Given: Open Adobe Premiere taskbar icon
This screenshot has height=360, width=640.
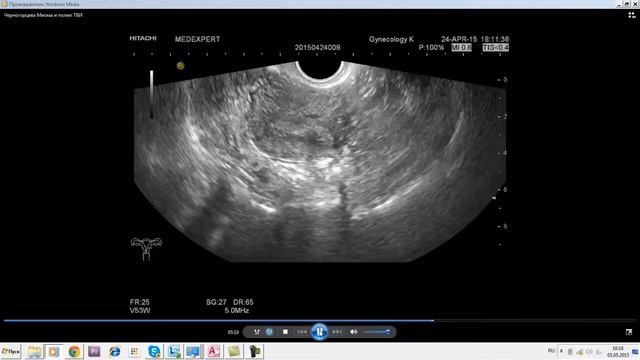Looking at the screenshot, I should coord(94,351).
